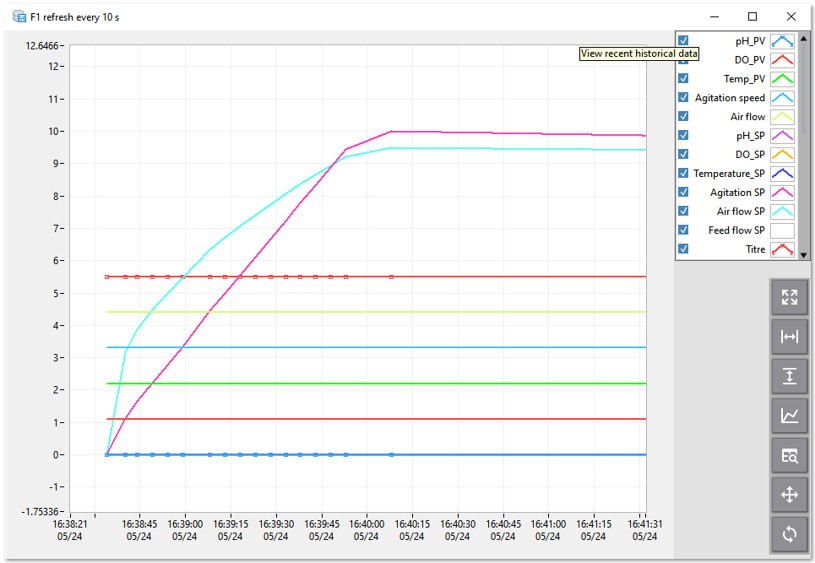Viewport: 815px width, 563px height.
Task: Maximize the F1 refresh window
Action: [752, 17]
